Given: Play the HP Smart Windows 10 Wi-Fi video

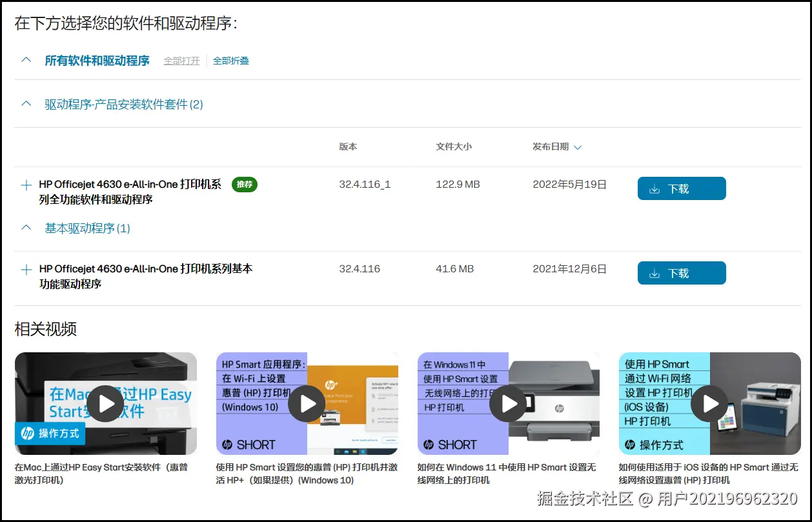Looking at the screenshot, I should point(307,404).
